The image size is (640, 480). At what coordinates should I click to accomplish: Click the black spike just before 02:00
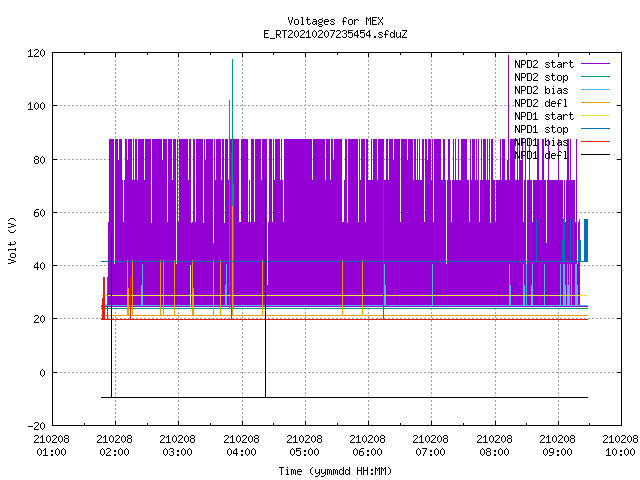[111, 314]
